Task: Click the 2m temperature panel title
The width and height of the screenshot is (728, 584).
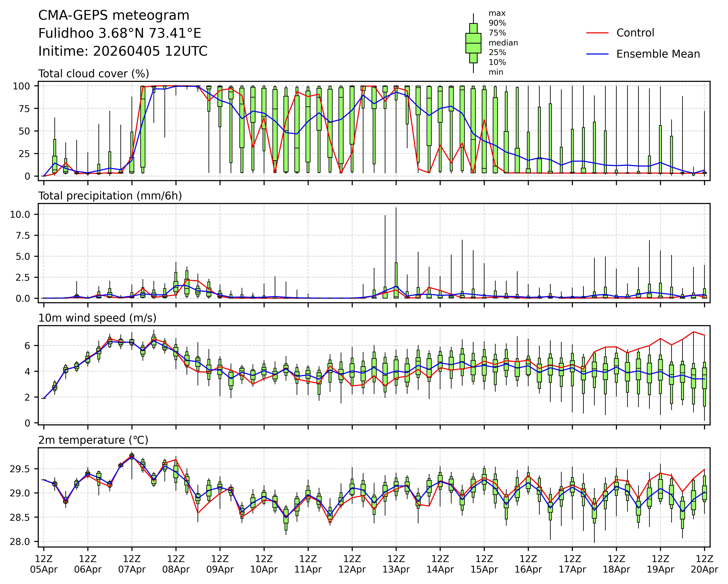Action: tap(93, 440)
